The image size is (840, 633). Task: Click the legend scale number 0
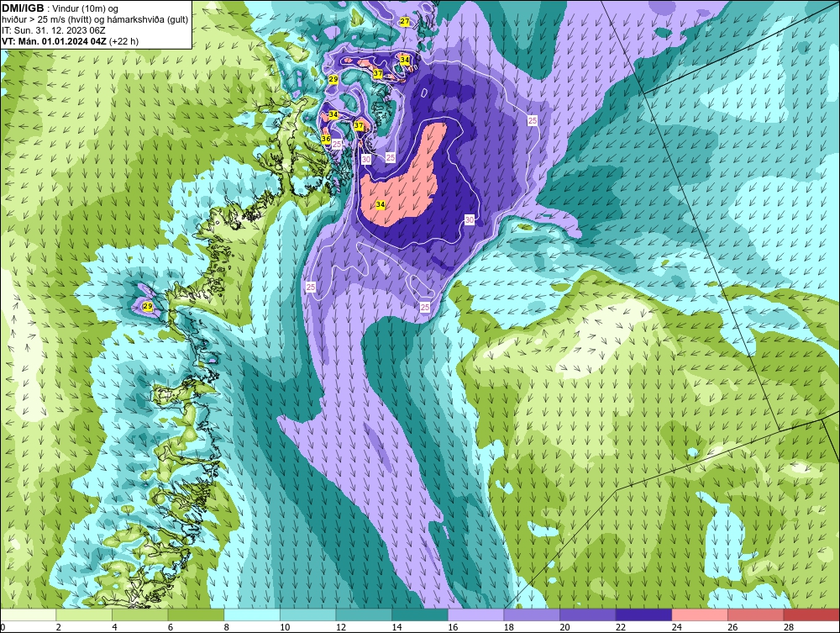point(3,627)
